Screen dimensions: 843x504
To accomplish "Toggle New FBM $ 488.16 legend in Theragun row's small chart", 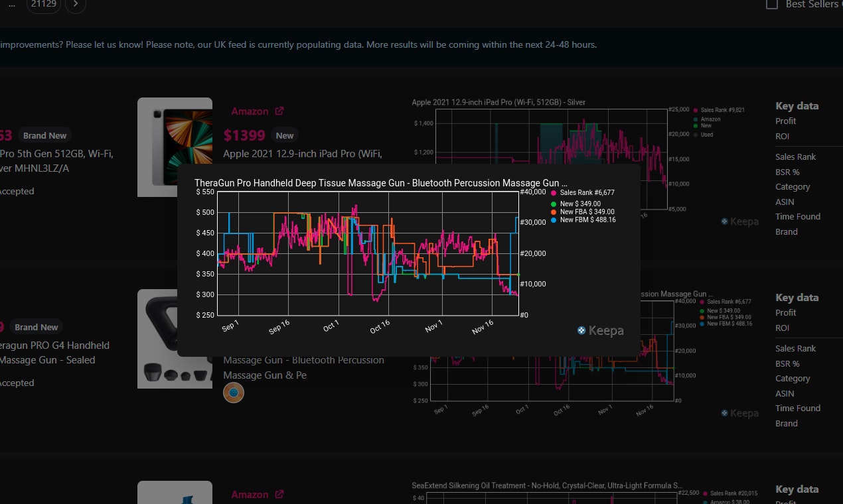I will pos(726,324).
